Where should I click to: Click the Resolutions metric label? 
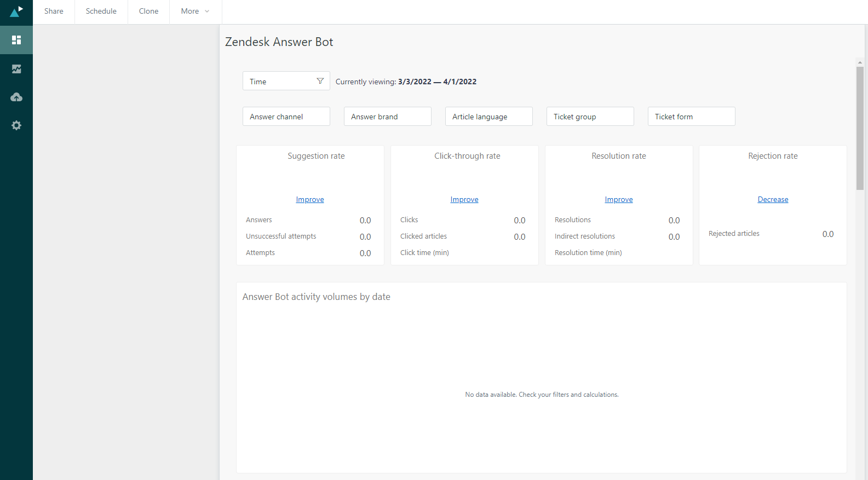coord(573,220)
